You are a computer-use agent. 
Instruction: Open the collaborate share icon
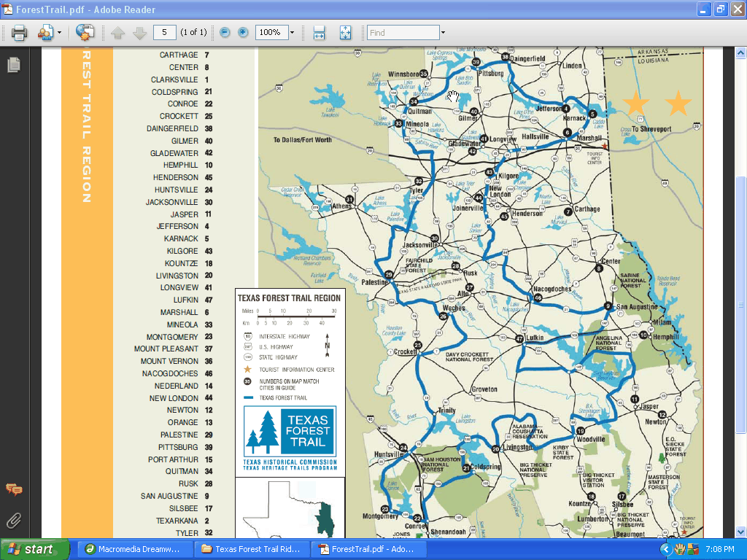(45, 33)
